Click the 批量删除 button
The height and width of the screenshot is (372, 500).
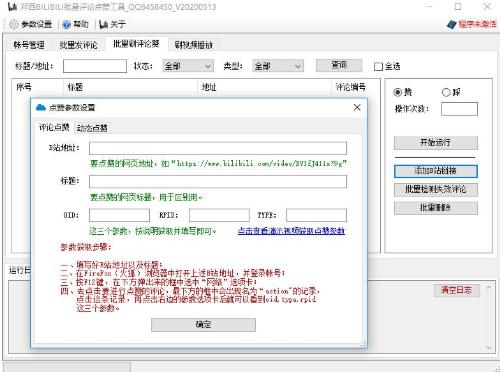coord(436,208)
